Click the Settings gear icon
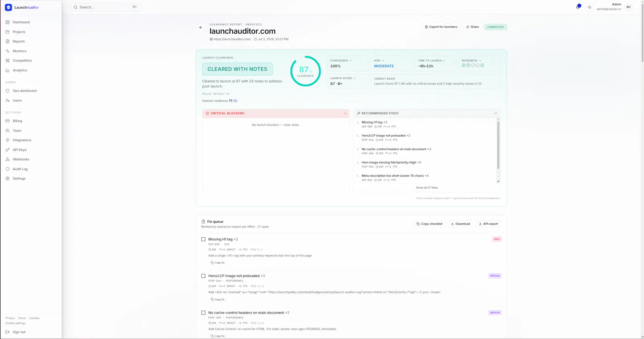The height and width of the screenshot is (339, 644). click(x=8, y=178)
